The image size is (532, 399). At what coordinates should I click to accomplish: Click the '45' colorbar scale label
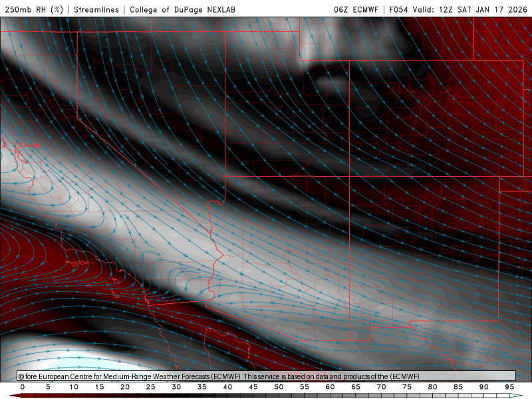(253, 387)
